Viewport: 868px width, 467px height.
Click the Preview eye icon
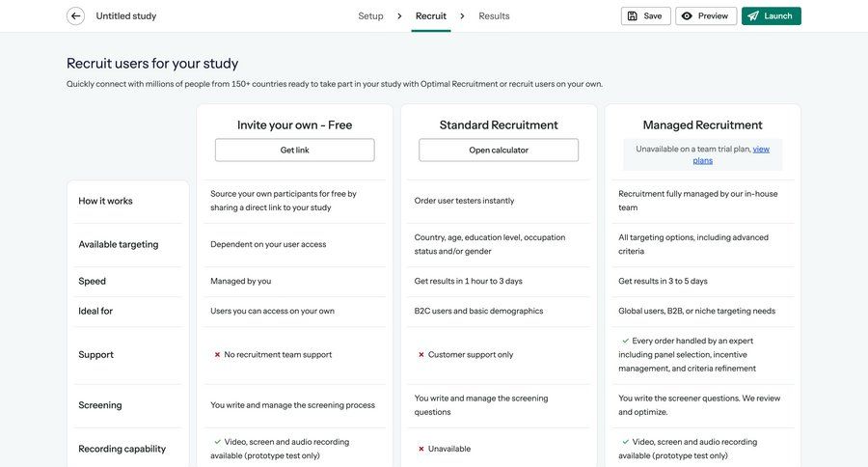coord(687,16)
